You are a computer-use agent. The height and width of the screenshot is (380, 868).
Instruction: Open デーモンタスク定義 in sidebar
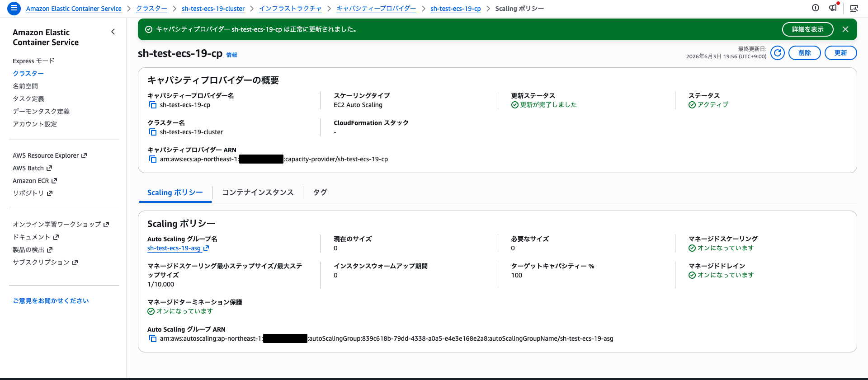point(41,112)
